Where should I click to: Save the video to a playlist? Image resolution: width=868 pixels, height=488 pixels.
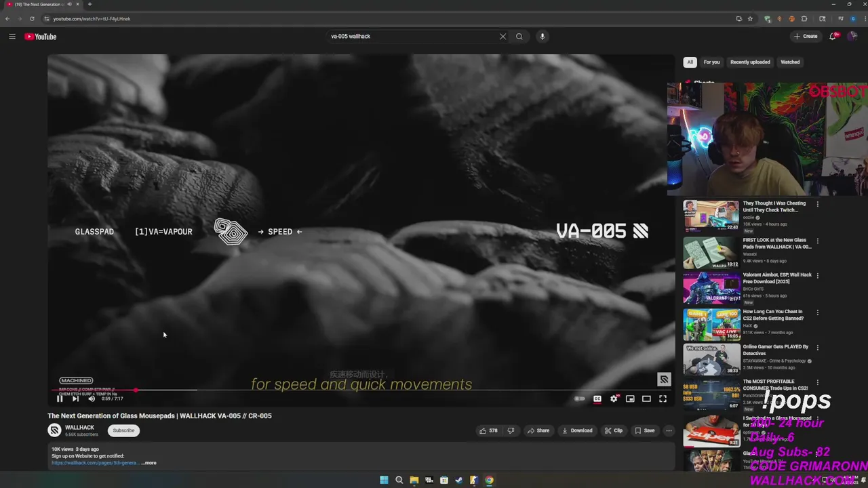(644, 430)
